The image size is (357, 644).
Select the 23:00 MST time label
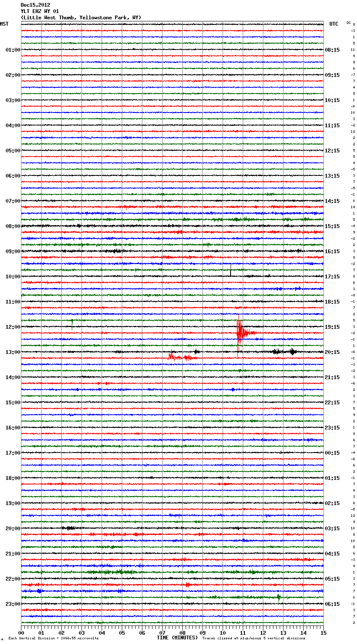(13, 604)
